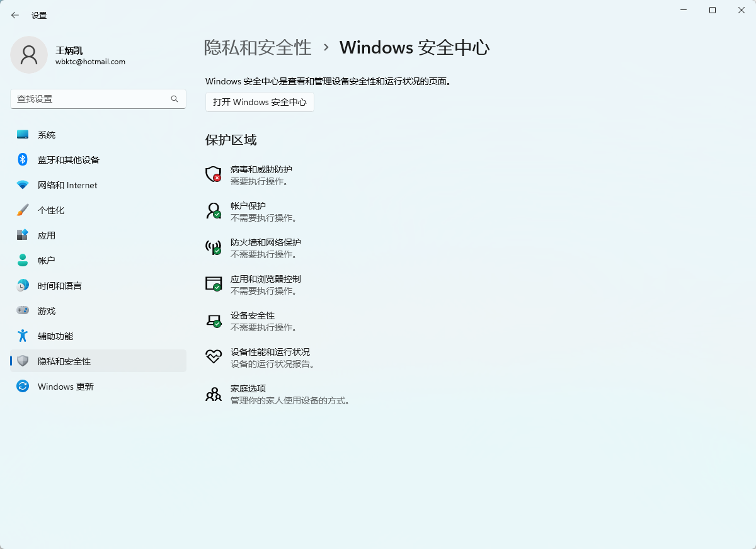This screenshot has width=756, height=549.
Task: Click the user profile avatar
Action: pyautogui.click(x=29, y=55)
